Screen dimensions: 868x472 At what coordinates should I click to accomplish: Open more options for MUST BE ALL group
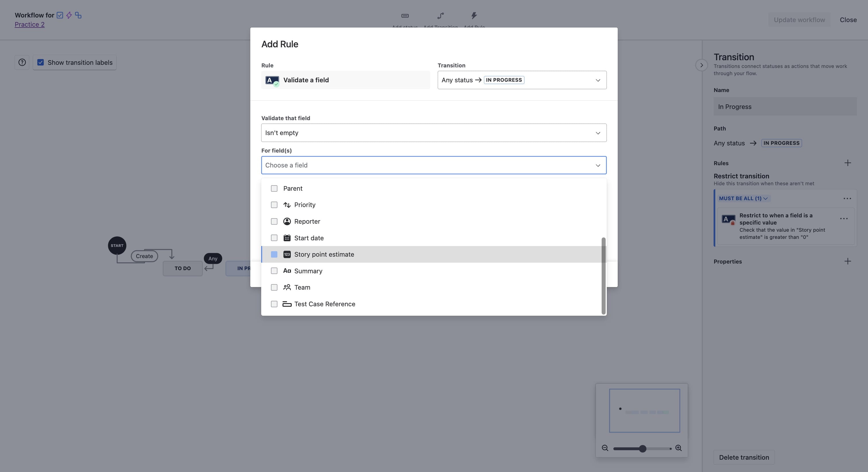coord(847,199)
